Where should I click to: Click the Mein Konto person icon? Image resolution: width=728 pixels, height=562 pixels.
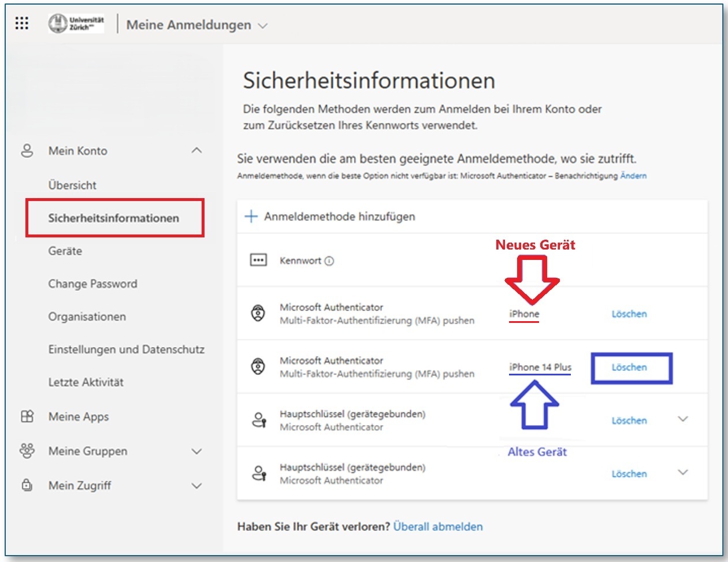[x=27, y=151]
